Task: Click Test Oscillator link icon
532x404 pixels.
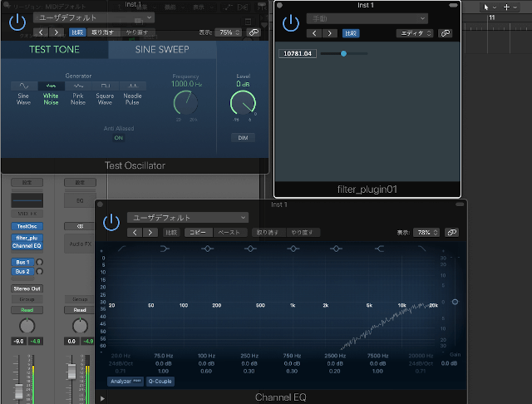Action: (254, 32)
